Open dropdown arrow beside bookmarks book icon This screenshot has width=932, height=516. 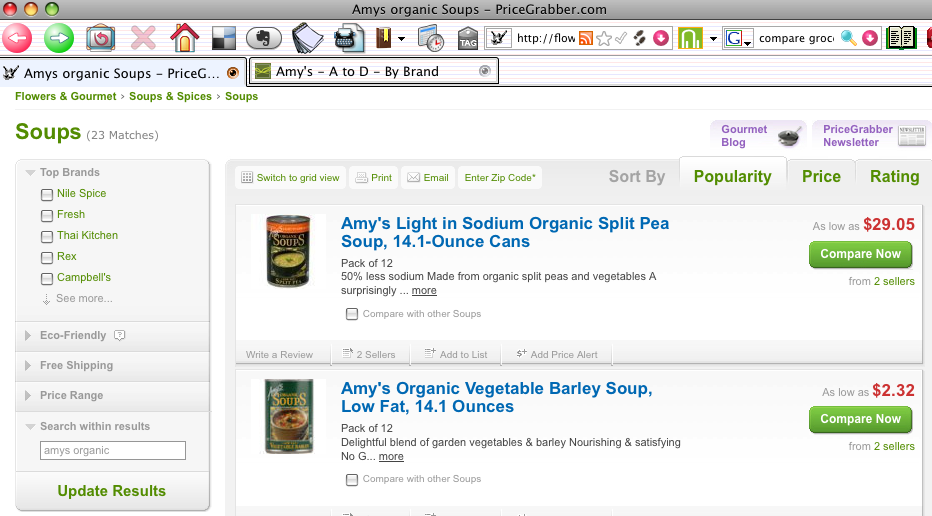[x=401, y=39]
